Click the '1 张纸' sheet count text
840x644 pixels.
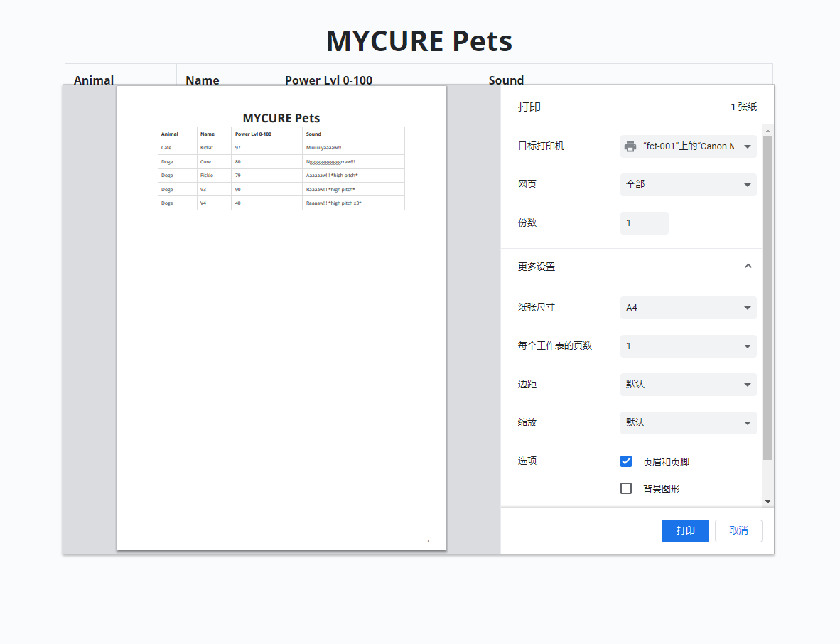pyautogui.click(x=743, y=107)
